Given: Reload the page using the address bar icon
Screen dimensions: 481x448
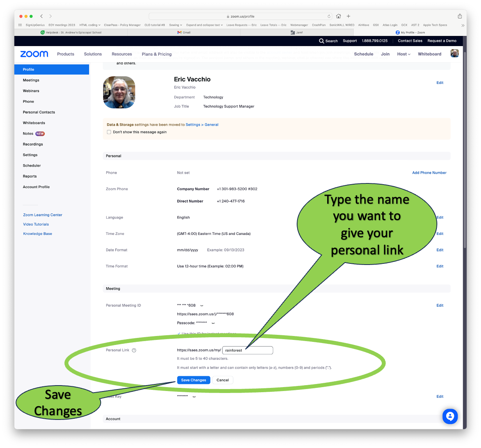Looking at the screenshot, I should (329, 16).
